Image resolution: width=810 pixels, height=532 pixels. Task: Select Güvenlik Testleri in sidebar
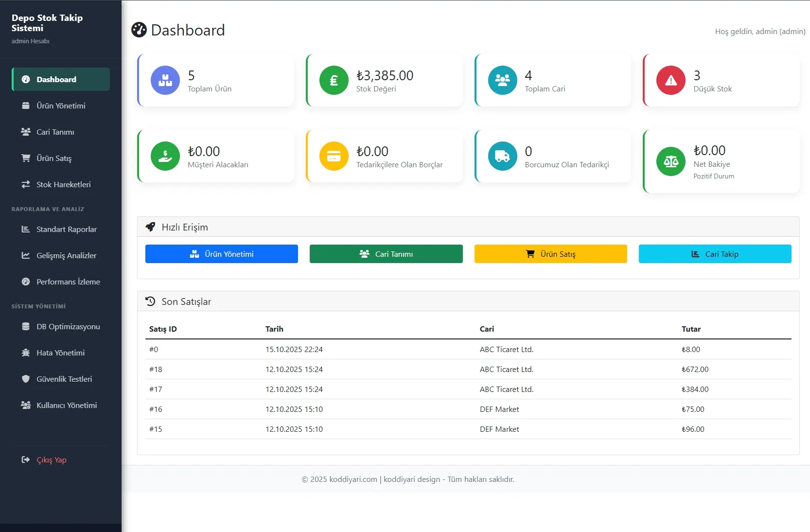tap(64, 379)
